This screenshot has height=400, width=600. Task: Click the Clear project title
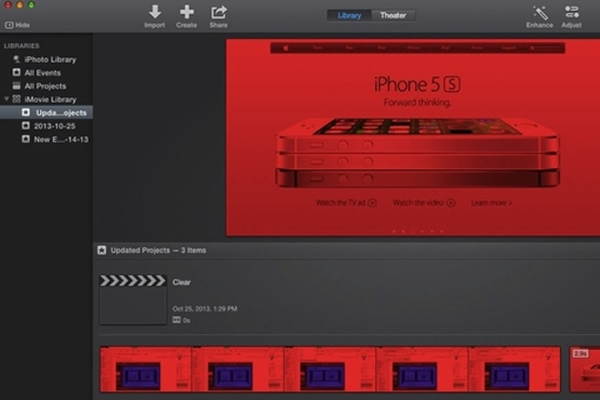(181, 282)
